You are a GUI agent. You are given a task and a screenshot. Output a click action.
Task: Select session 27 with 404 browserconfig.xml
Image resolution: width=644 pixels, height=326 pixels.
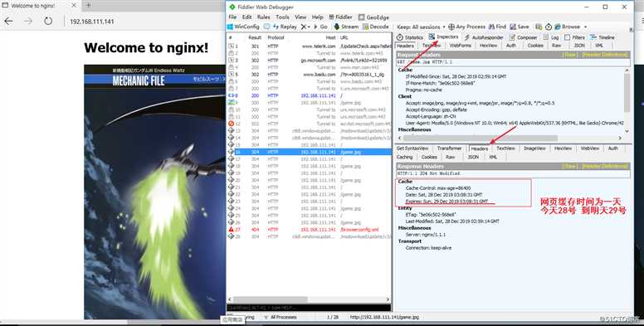(309, 230)
